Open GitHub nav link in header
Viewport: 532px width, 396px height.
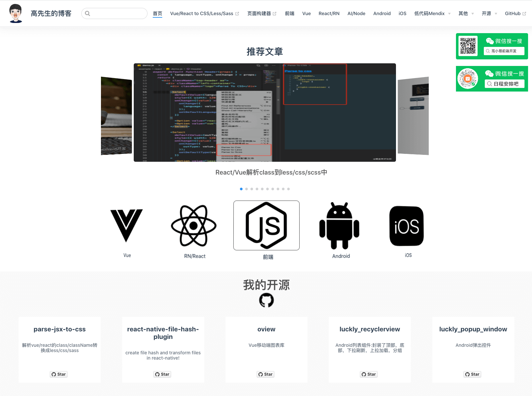point(513,13)
